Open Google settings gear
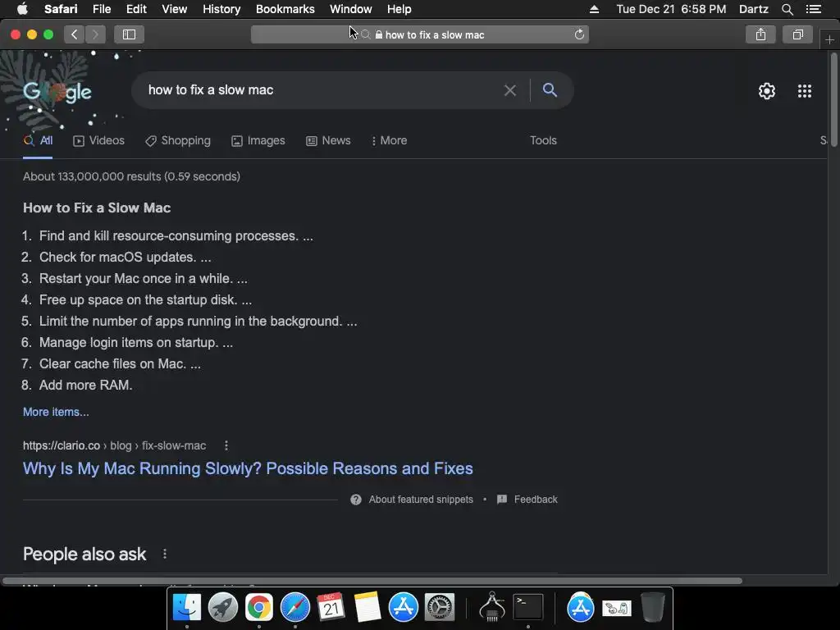This screenshot has height=630, width=840. (767, 91)
